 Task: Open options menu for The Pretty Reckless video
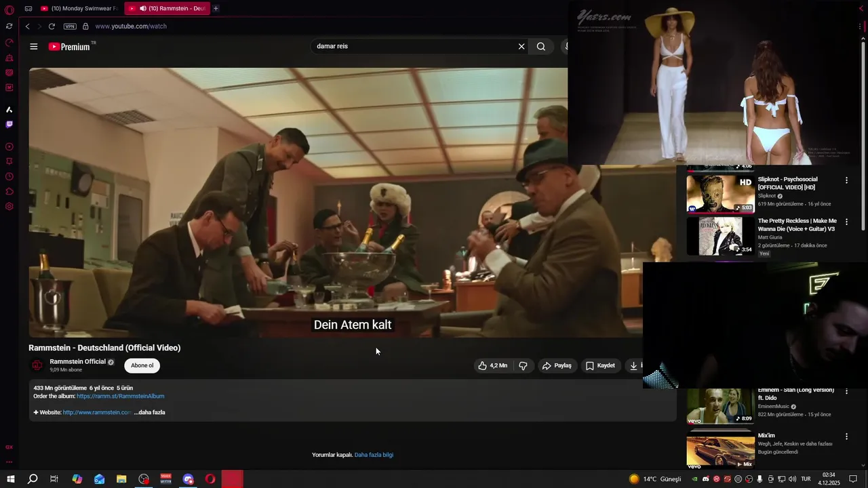[846, 222]
